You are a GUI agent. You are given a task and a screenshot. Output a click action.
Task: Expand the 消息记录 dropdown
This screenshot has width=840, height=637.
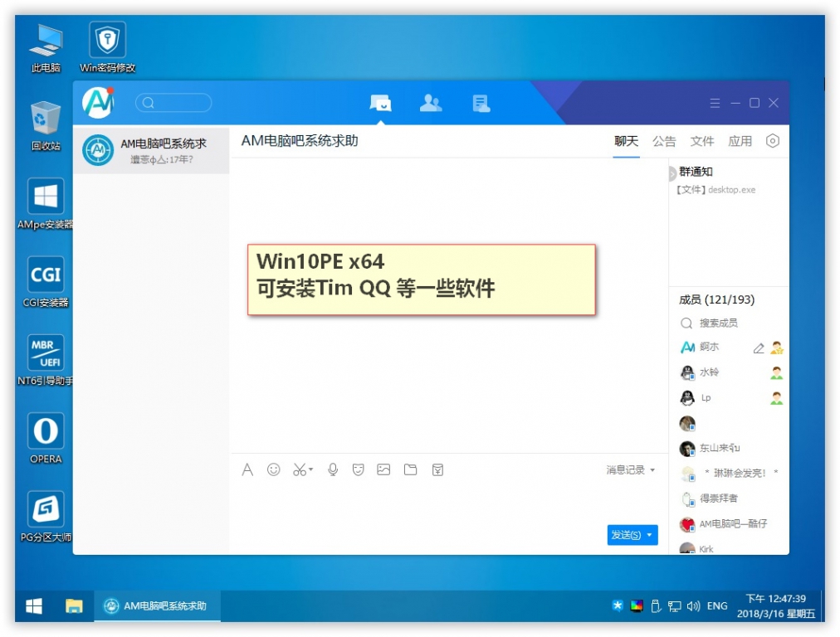click(631, 470)
